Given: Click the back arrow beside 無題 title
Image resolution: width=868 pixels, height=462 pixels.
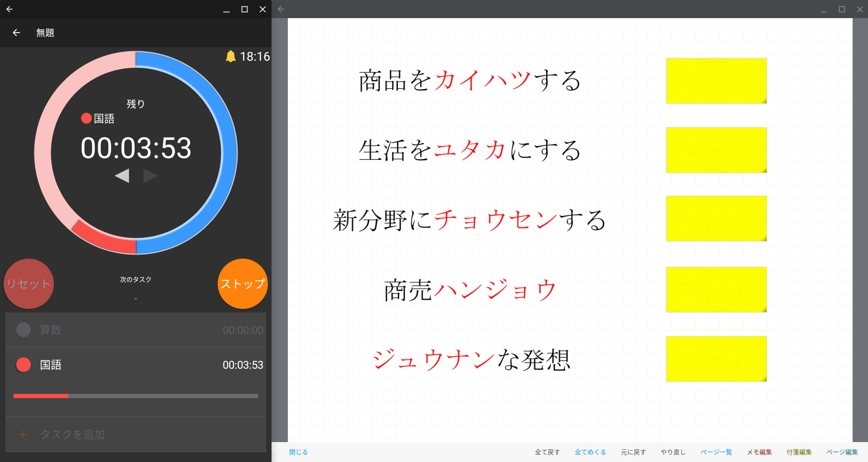Looking at the screenshot, I should (x=16, y=33).
